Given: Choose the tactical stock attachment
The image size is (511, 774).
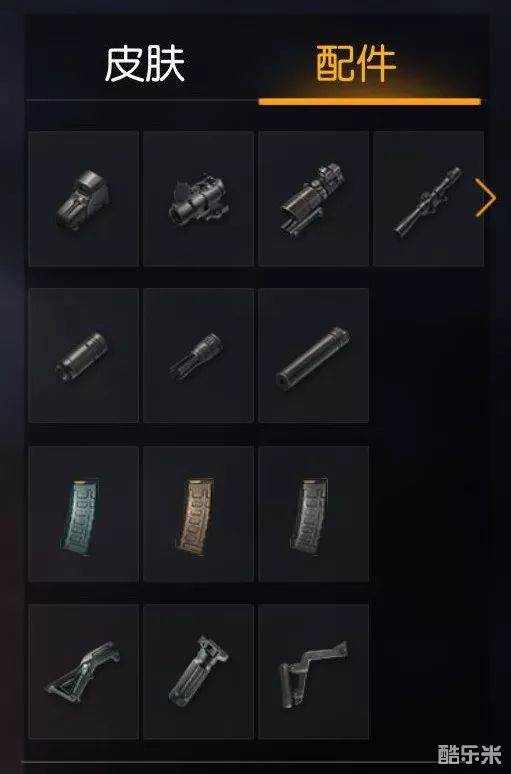Looking at the screenshot, I should [x=314, y=671].
